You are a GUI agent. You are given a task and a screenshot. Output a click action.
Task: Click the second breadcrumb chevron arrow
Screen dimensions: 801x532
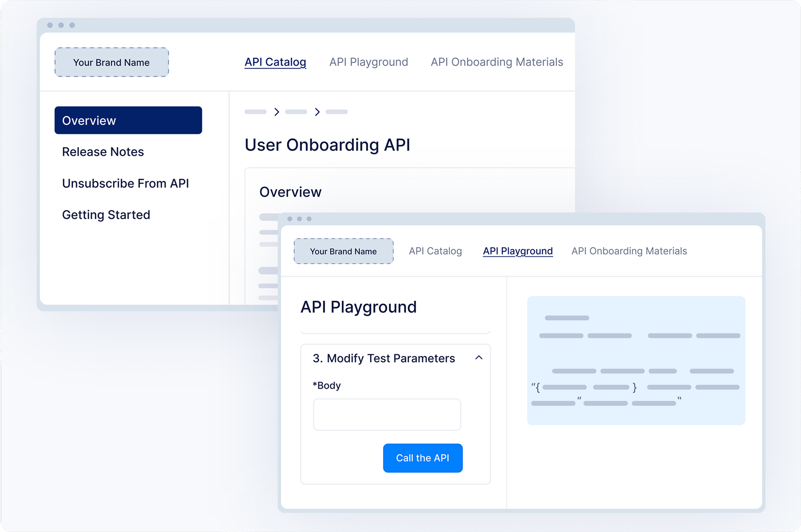pyautogui.click(x=317, y=112)
